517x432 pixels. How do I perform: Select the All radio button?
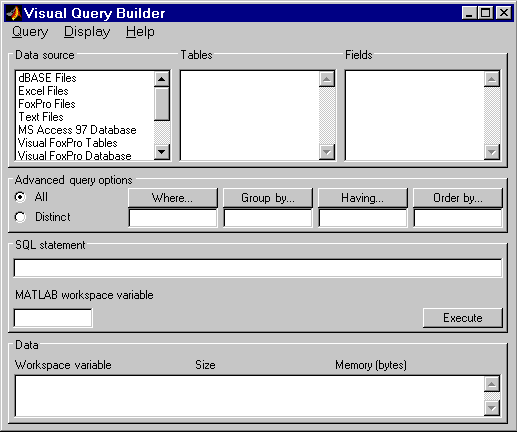pos(20,197)
